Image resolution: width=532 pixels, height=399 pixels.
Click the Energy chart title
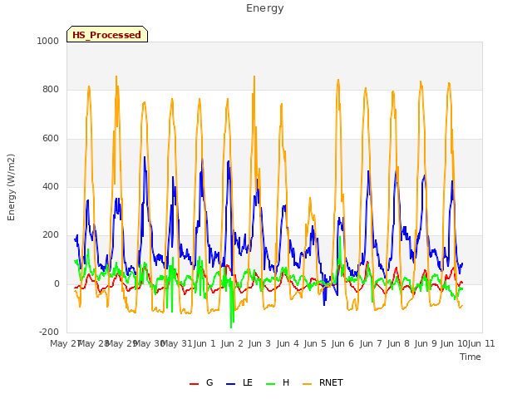pos(265,8)
